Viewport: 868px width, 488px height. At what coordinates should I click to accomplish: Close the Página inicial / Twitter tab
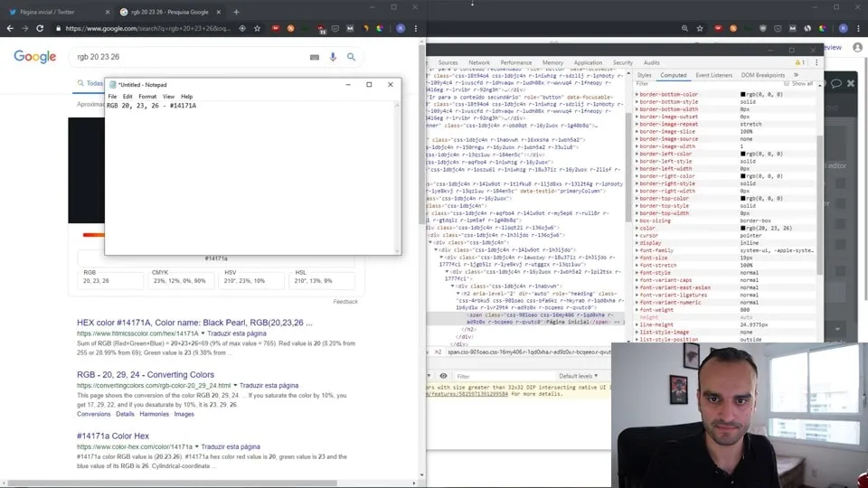tap(108, 12)
